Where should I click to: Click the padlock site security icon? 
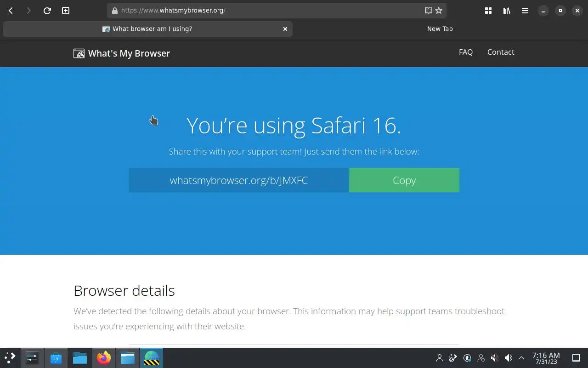pyautogui.click(x=115, y=11)
